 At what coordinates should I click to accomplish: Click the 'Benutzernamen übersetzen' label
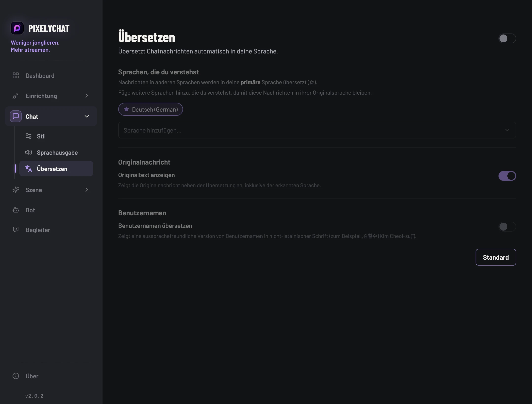[155, 226]
